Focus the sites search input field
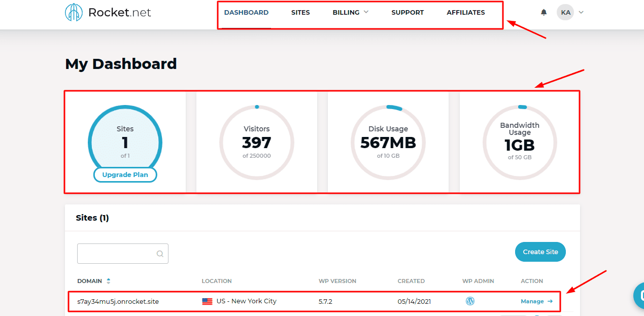This screenshot has height=316, width=644. point(117,254)
